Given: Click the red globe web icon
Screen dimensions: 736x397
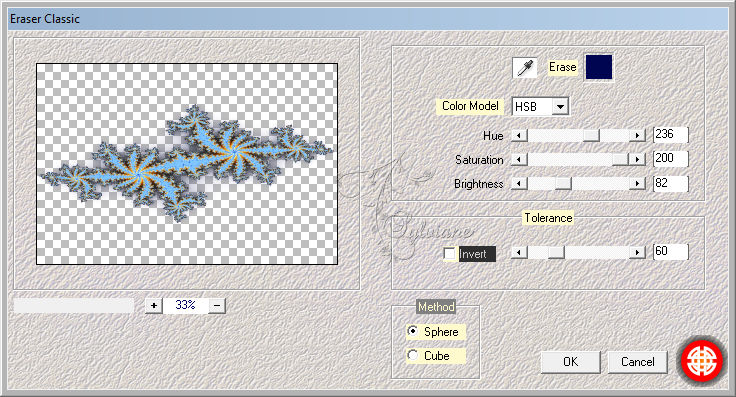Looking at the screenshot, I should pos(702,361).
